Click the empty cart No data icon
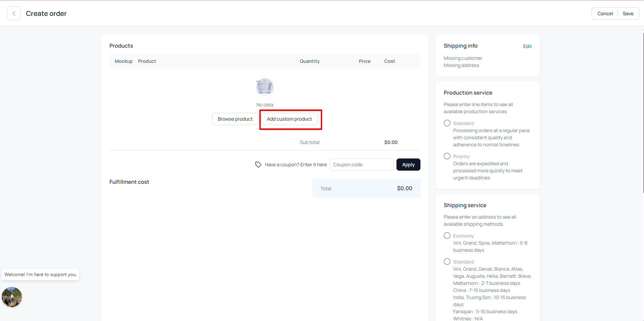Viewport: 644px width, 321px height. click(x=265, y=87)
